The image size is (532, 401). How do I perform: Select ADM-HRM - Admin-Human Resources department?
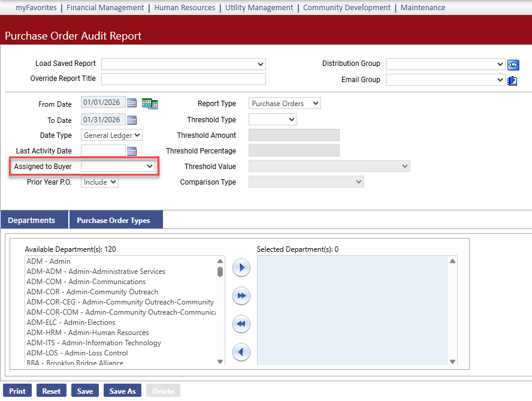coord(87,333)
